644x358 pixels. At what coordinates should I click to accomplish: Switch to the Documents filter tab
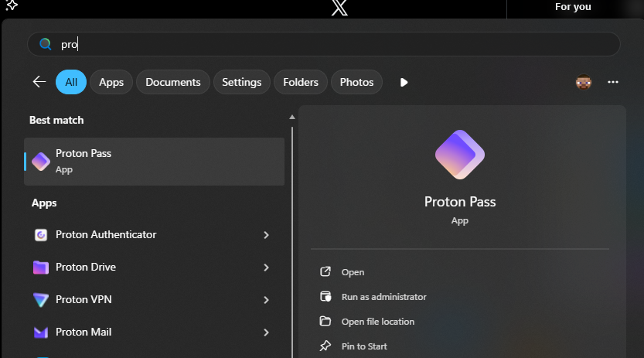[173, 82]
